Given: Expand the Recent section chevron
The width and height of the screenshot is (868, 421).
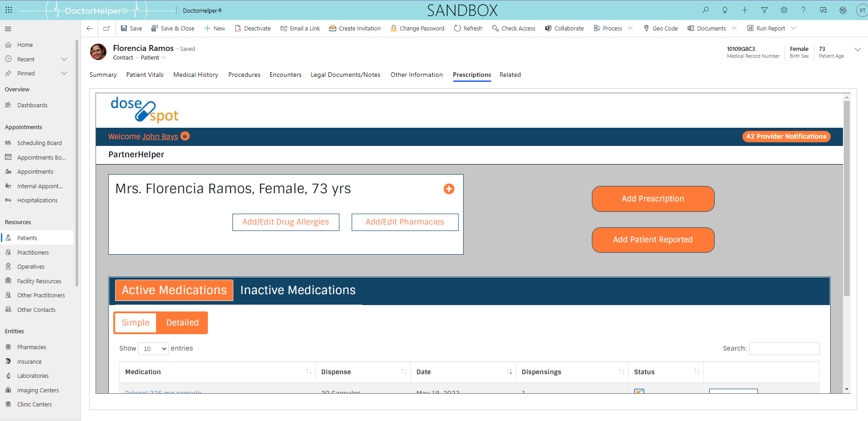Looking at the screenshot, I should coord(64,59).
